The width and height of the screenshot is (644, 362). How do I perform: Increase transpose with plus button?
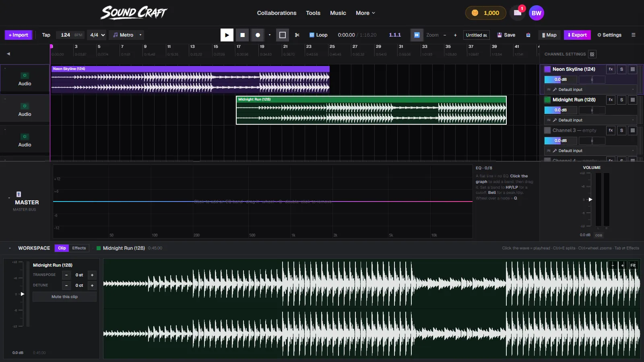[x=92, y=275]
